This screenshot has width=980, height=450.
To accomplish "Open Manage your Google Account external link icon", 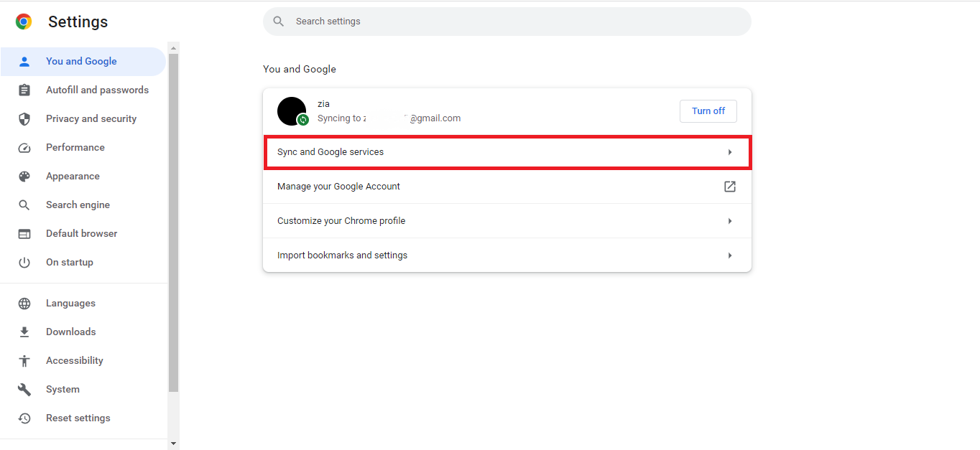I will tap(729, 187).
